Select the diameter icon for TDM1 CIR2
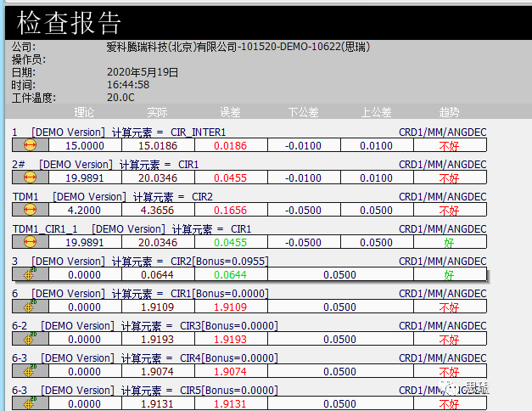The width and height of the screenshot is (532, 411). [x=30, y=210]
